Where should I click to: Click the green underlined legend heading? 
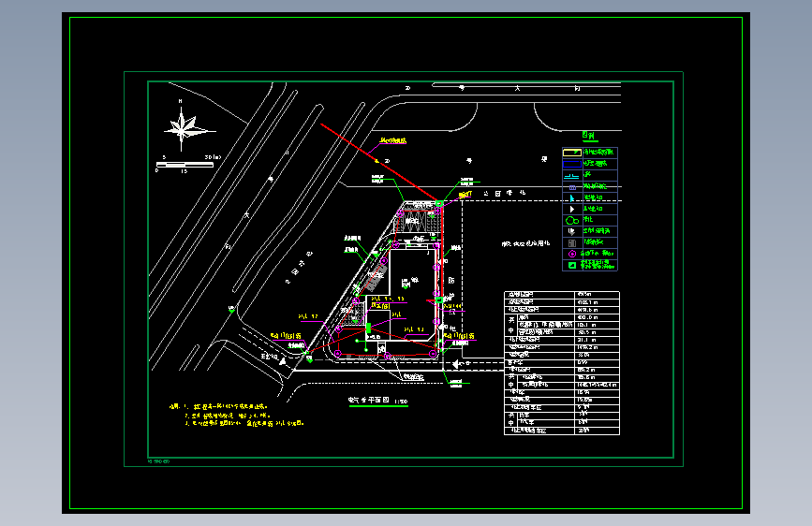[589, 136]
